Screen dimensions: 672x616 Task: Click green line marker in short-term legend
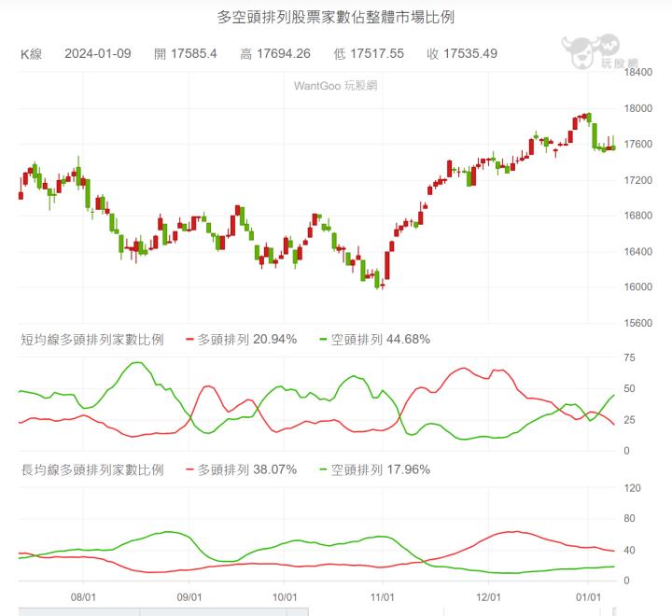[x=324, y=340]
